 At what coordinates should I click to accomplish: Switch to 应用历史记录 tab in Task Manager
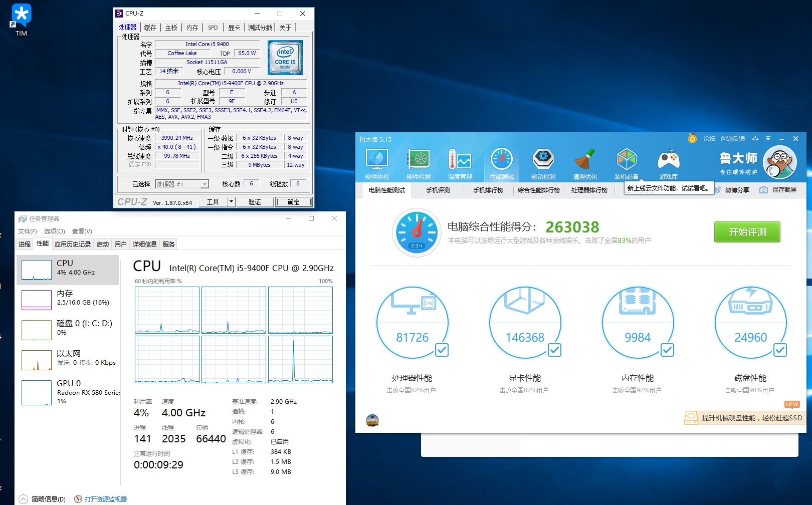point(73,244)
